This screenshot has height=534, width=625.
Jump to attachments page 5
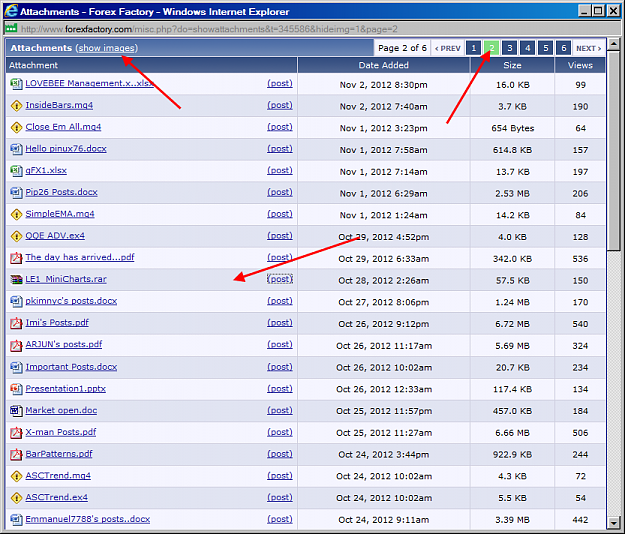pos(546,48)
